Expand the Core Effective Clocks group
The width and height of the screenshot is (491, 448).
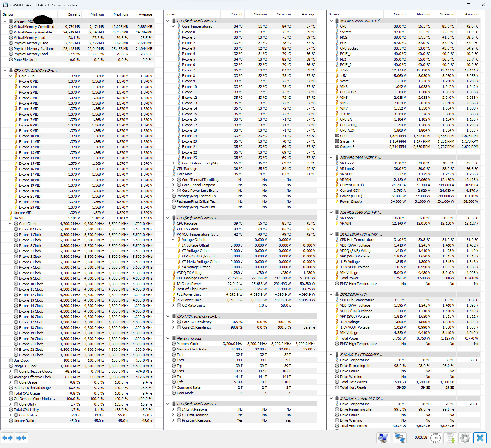click(x=10, y=371)
